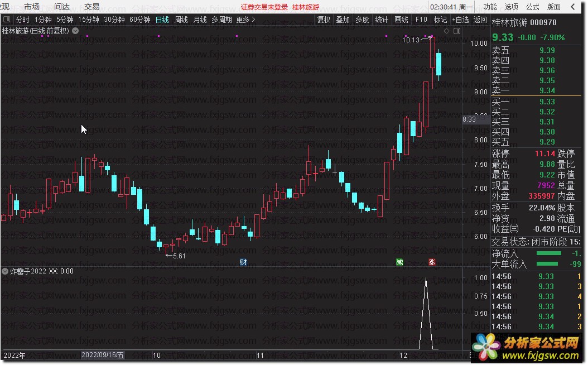This screenshot has height=365, width=588.
Task: Toggle the left sidebar panel icon
Action: pos(7,20)
